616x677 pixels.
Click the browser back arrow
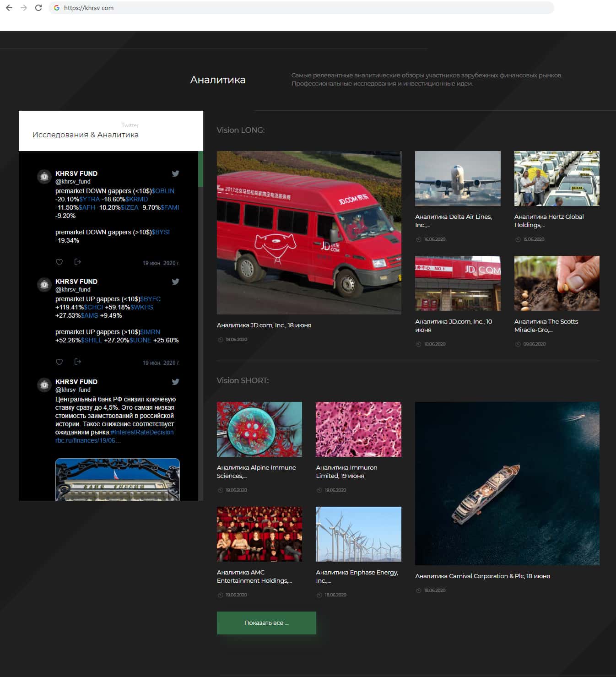tap(9, 8)
